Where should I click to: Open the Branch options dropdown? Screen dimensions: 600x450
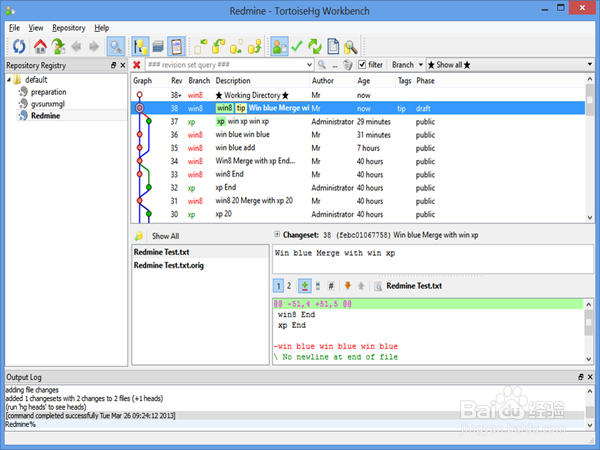407,65
